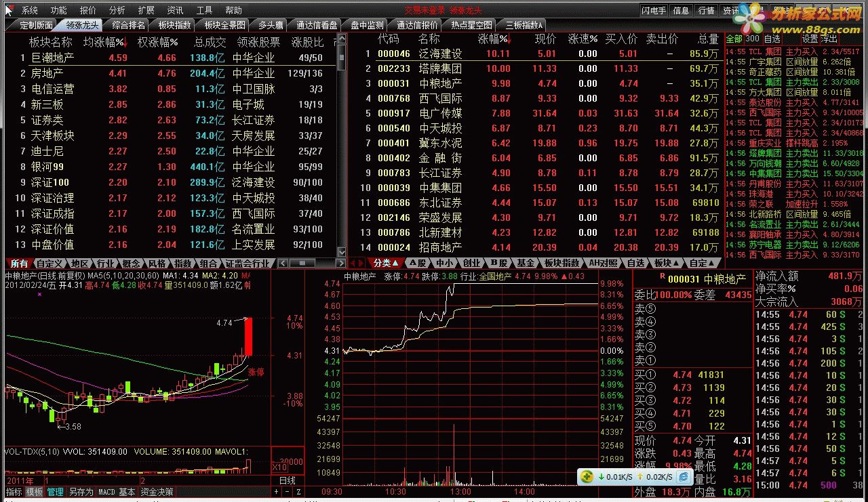The image size is (868, 502).
Task: Open the 分类 dropdown tab
Action: point(387,263)
